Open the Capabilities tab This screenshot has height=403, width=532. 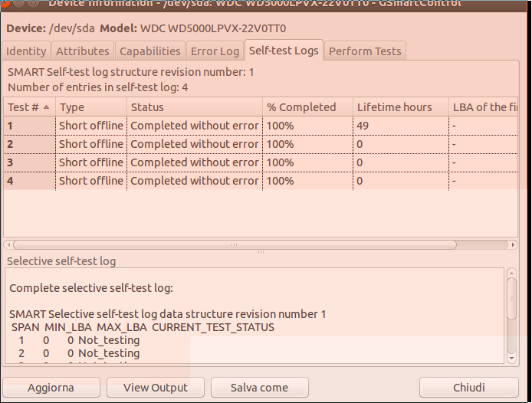pos(150,51)
